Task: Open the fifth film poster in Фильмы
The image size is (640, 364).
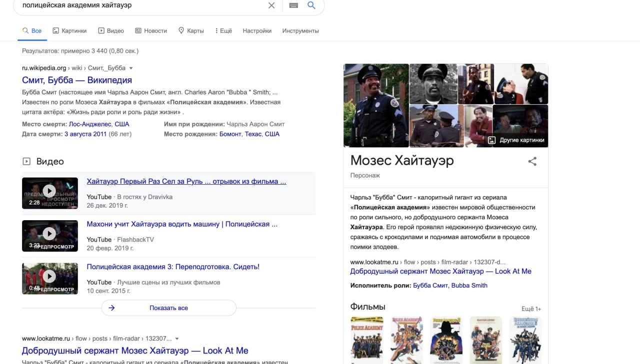Action: [525, 340]
